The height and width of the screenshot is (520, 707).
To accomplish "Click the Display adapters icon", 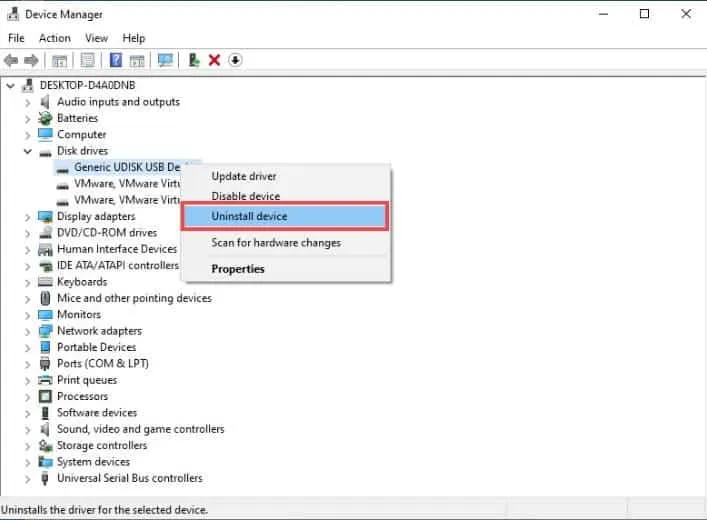I will point(45,216).
